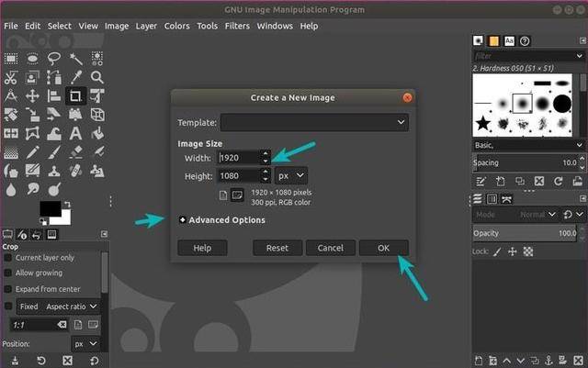The height and width of the screenshot is (368, 588).
Task: Open the layer Mode Normal dropdown
Action: coord(514,215)
